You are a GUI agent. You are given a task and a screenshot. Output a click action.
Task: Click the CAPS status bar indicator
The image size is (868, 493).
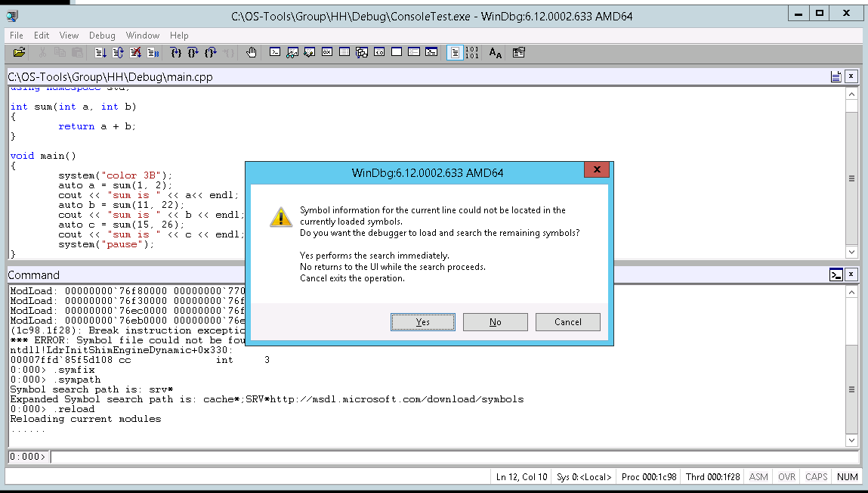click(x=816, y=476)
